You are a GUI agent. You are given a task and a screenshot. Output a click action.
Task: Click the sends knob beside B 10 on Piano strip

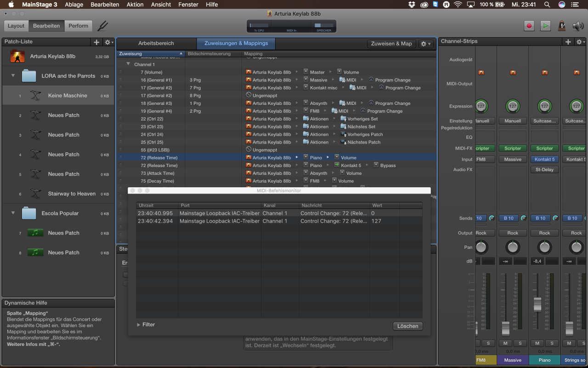pyautogui.click(x=555, y=218)
